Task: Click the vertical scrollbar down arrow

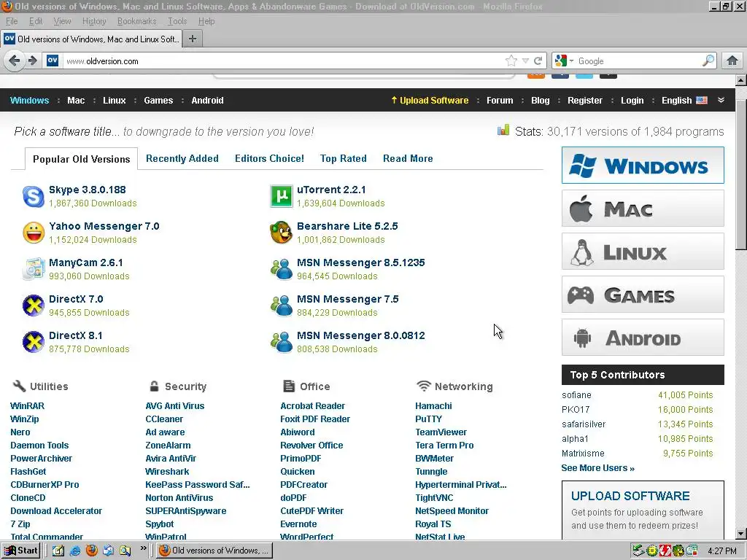Action: (741, 534)
